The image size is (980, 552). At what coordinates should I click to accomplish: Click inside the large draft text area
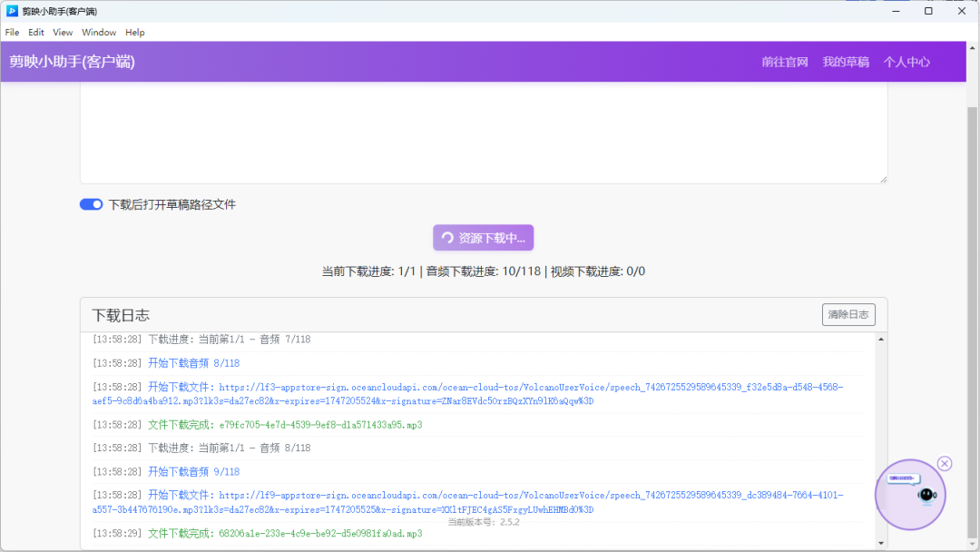(x=483, y=132)
